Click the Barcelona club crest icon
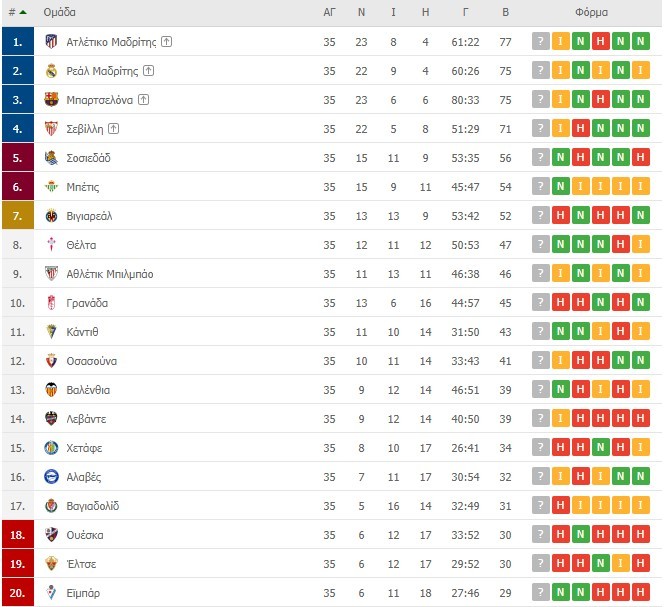The image size is (666, 607). (52, 99)
